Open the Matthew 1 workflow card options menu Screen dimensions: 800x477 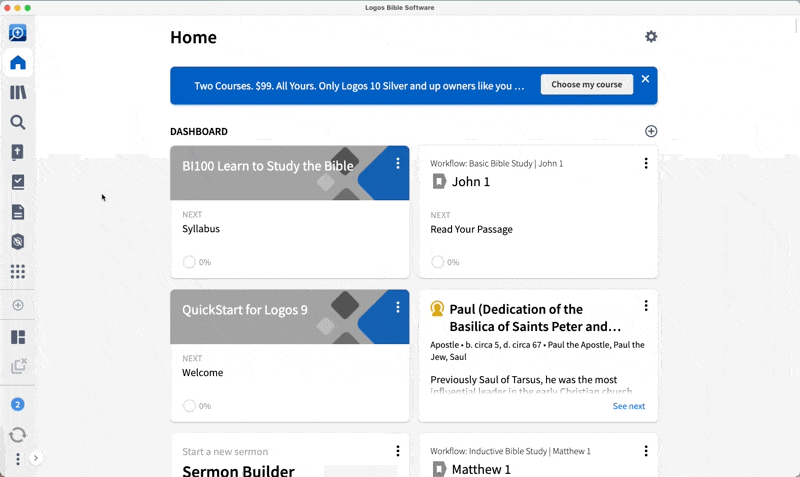(x=646, y=451)
